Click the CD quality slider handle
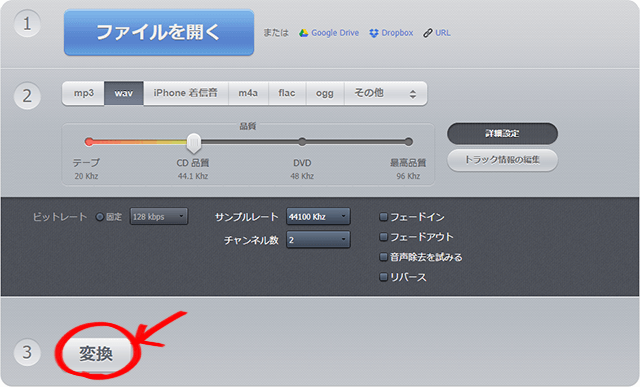 (x=194, y=143)
